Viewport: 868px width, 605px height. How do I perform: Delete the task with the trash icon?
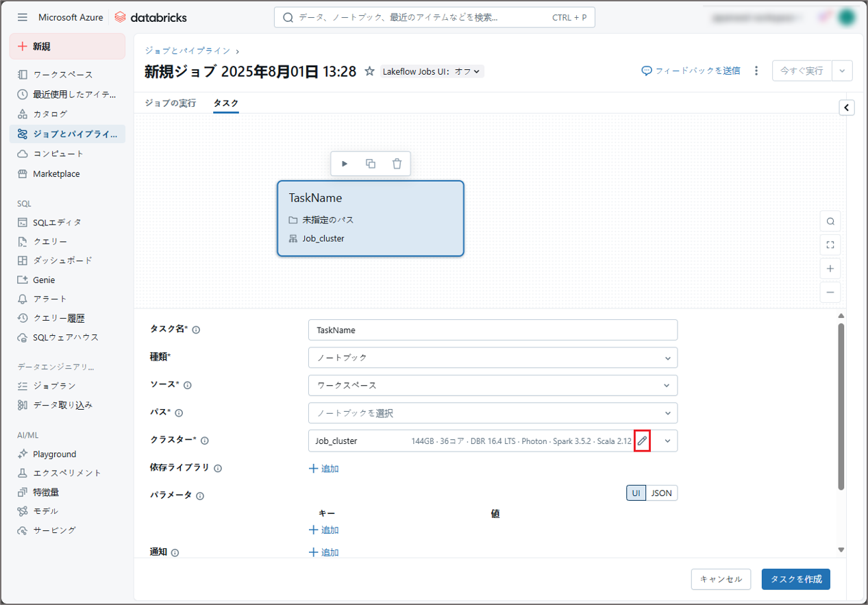pyautogui.click(x=397, y=164)
